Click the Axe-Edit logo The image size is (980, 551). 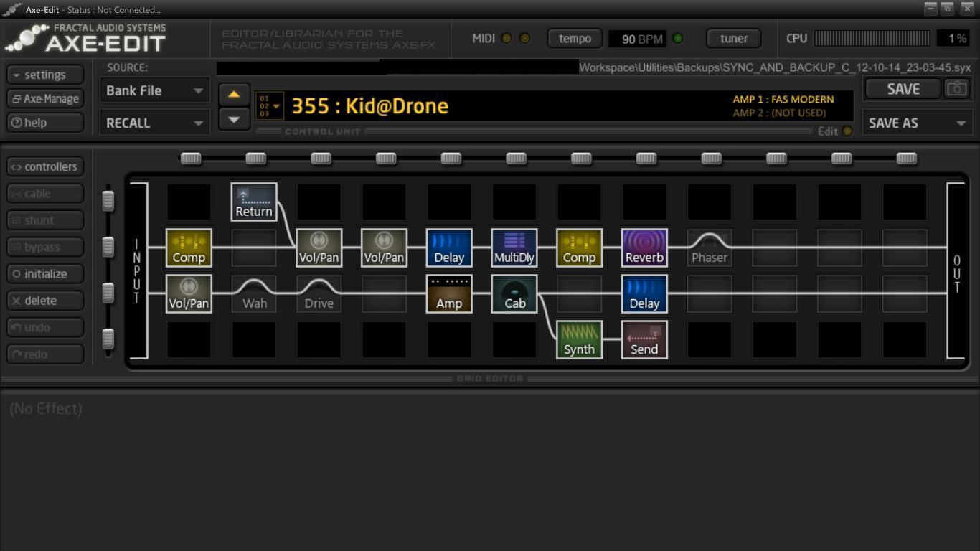click(x=86, y=38)
